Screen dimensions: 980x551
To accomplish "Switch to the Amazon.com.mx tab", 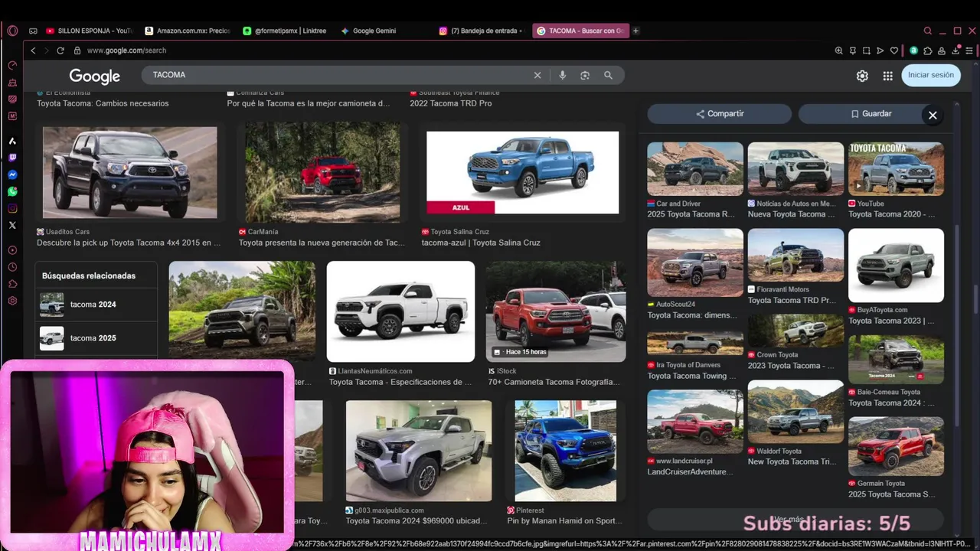I will (x=188, y=31).
